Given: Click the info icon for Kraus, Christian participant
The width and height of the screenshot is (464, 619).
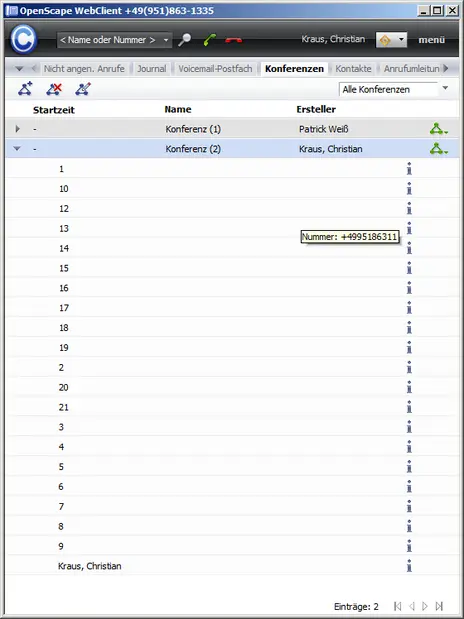Looking at the screenshot, I should pyautogui.click(x=409, y=565).
